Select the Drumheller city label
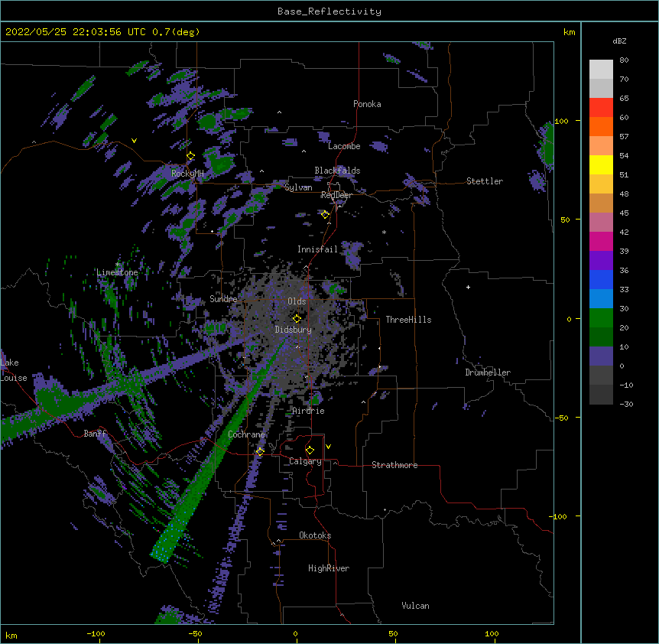Viewport: 659px width, 644px height. coord(488,372)
